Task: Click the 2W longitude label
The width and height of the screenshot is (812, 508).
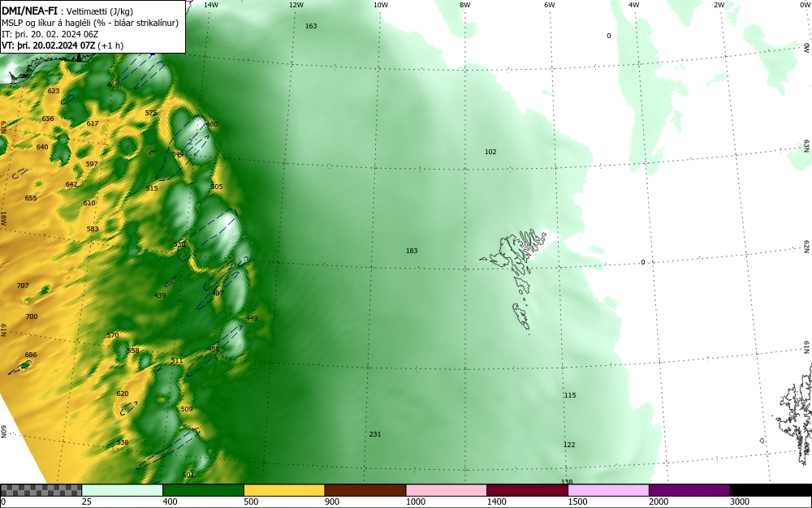Action: click(x=719, y=5)
